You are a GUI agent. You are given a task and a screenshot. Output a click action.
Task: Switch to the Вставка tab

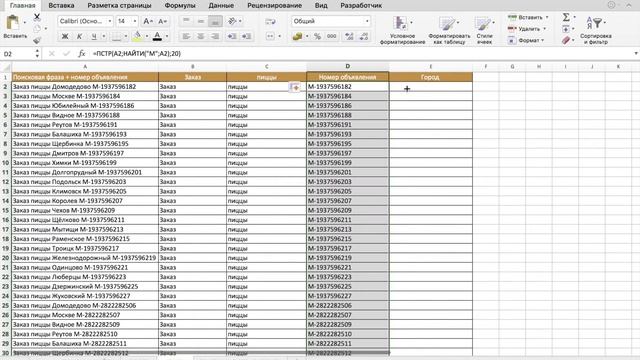click(61, 5)
